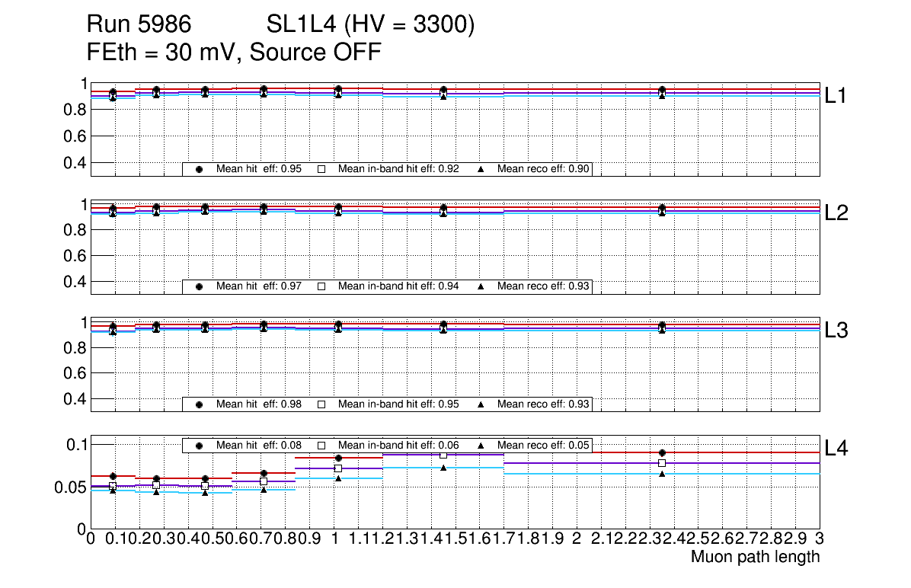Click the open square marker in L2 legend
The height and width of the screenshot is (588, 911).
(x=321, y=286)
